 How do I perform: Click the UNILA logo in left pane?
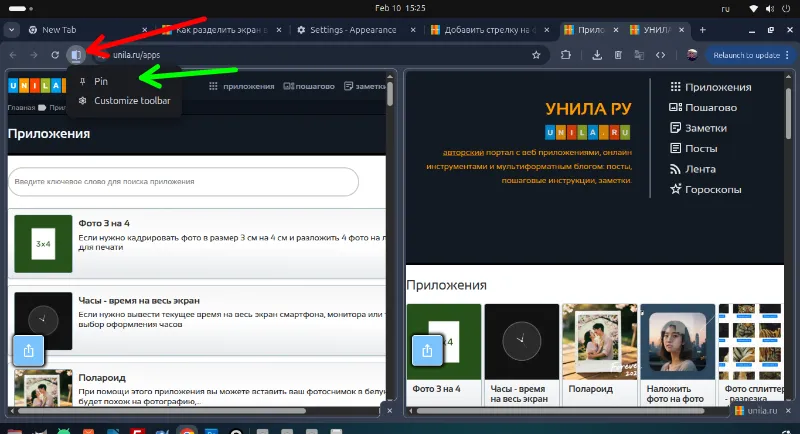(x=37, y=86)
